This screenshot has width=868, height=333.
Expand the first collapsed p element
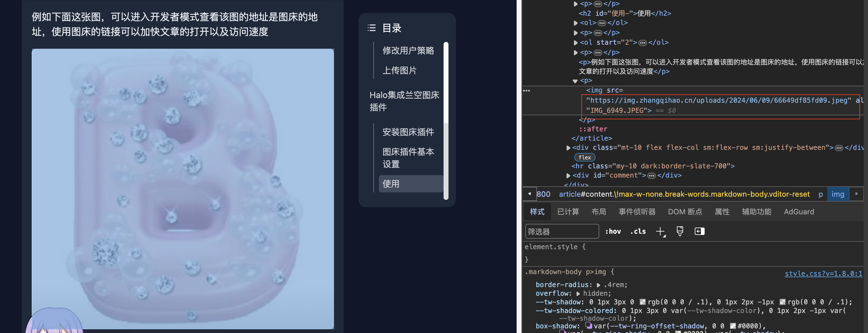point(575,4)
